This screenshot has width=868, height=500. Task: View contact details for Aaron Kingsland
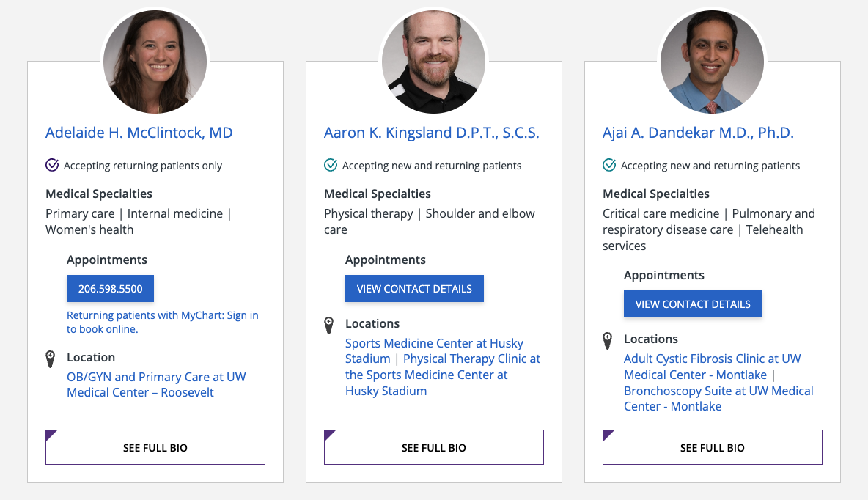pyautogui.click(x=414, y=289)
